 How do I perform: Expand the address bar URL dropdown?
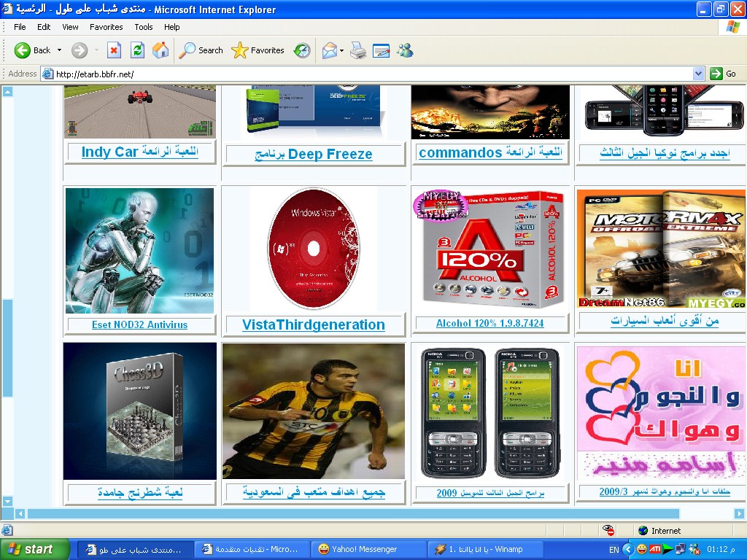(x=698, y=74)
